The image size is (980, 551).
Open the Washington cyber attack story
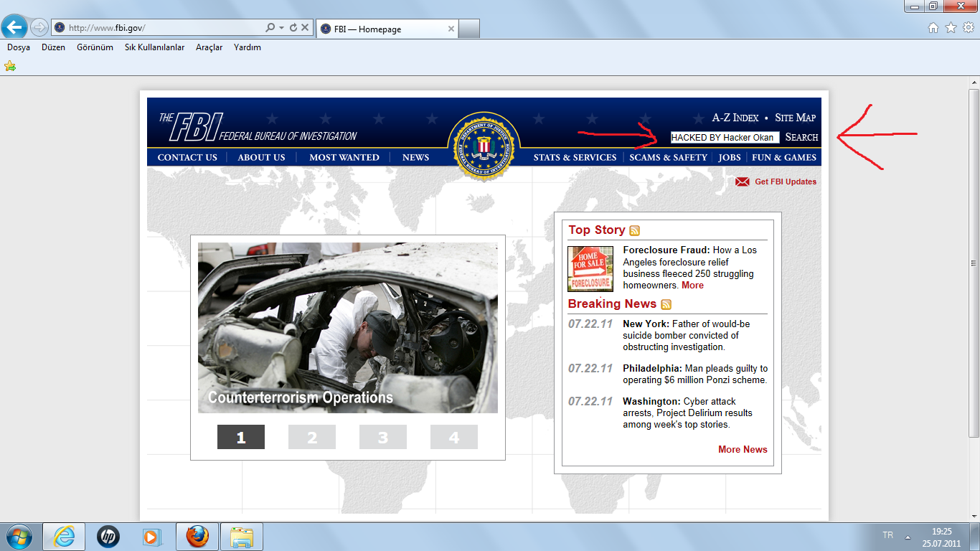click(x=687, y=413)
